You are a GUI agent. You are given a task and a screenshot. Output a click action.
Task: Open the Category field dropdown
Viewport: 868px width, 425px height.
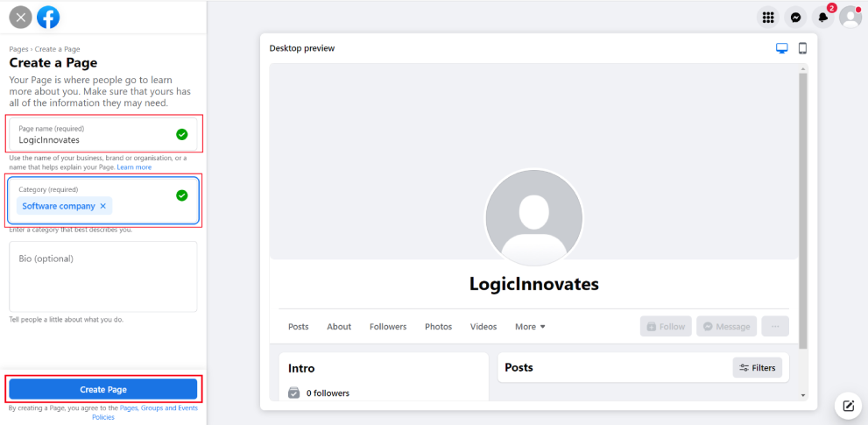103,200
